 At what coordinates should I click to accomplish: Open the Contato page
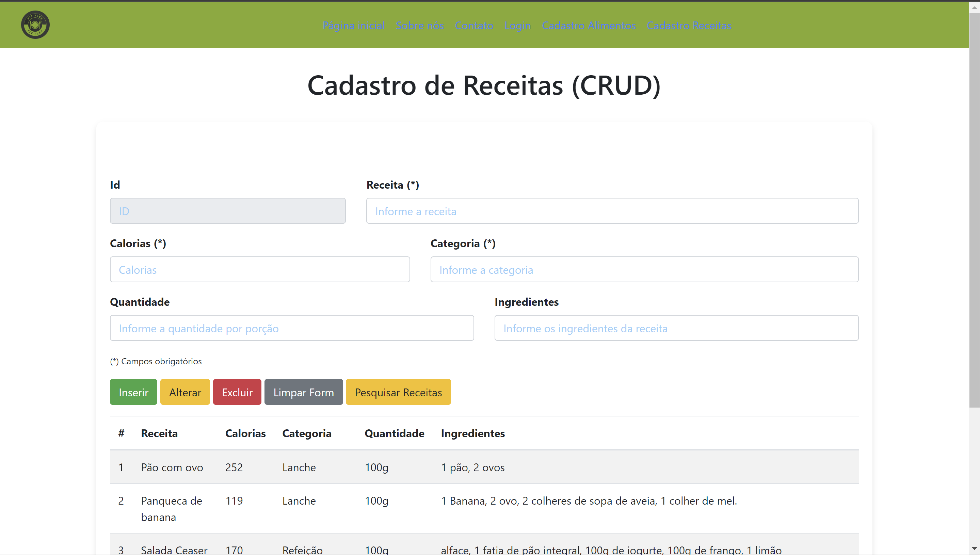pyautogui.click(x=474, y=26)
